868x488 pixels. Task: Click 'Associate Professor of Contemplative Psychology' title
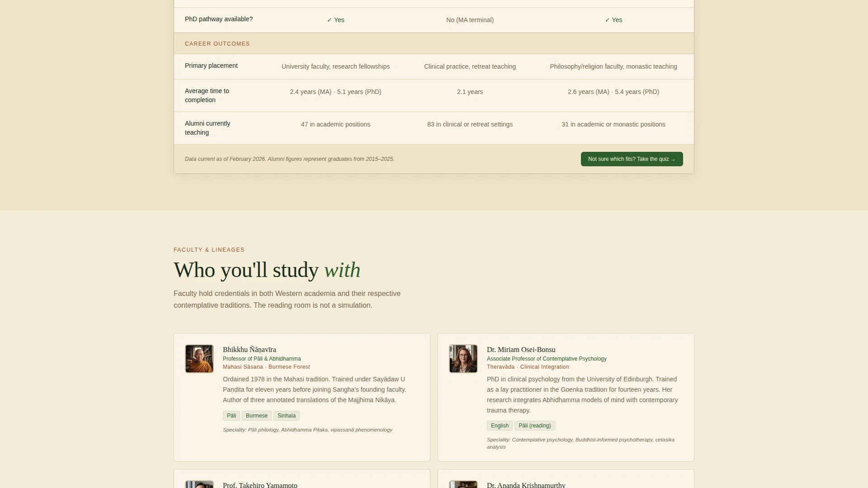coord(547,359)
